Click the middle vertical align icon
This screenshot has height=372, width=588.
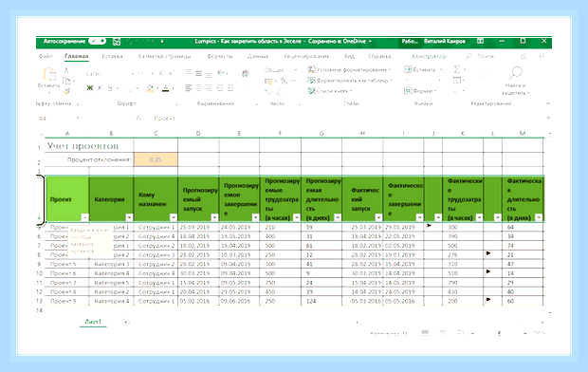pos(199,73)
